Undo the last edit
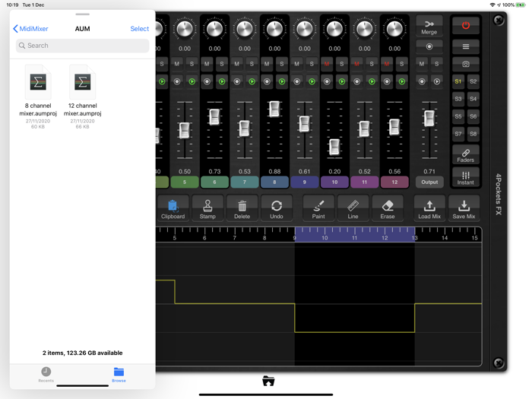The height and width of the screenshot is (399, 532). pyautogui.click(x=277, y=208)
